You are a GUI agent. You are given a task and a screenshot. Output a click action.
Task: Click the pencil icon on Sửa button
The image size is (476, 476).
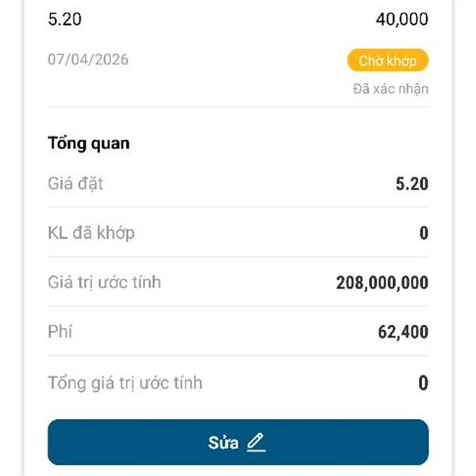[255, 443]
